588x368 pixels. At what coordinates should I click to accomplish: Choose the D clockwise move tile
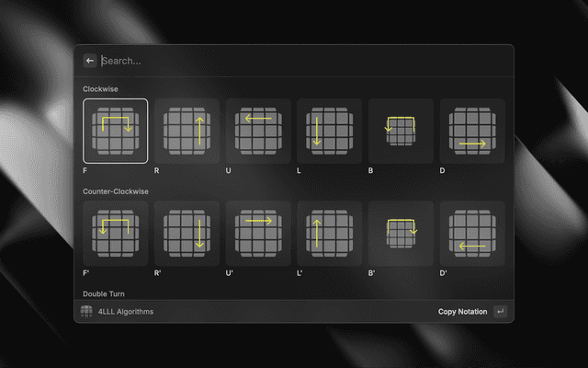[472, 131]
